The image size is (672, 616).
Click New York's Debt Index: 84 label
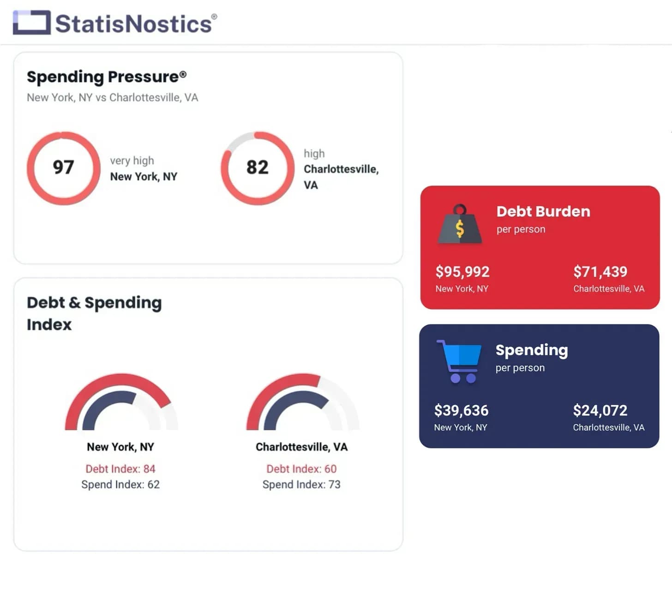pos(120,469)
